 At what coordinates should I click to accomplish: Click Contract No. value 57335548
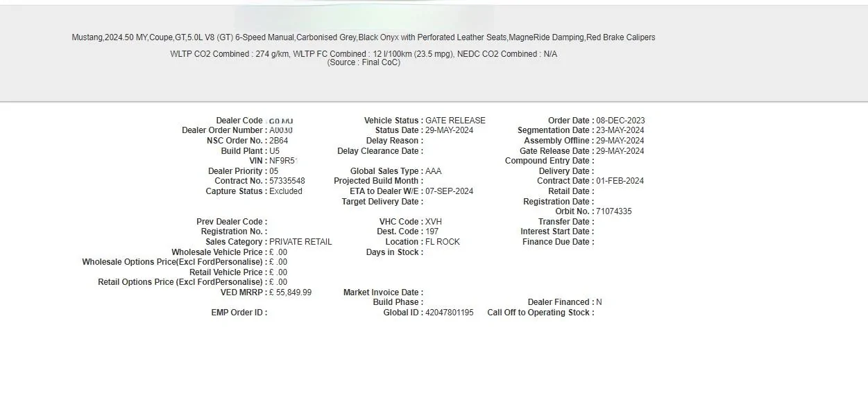287,181
